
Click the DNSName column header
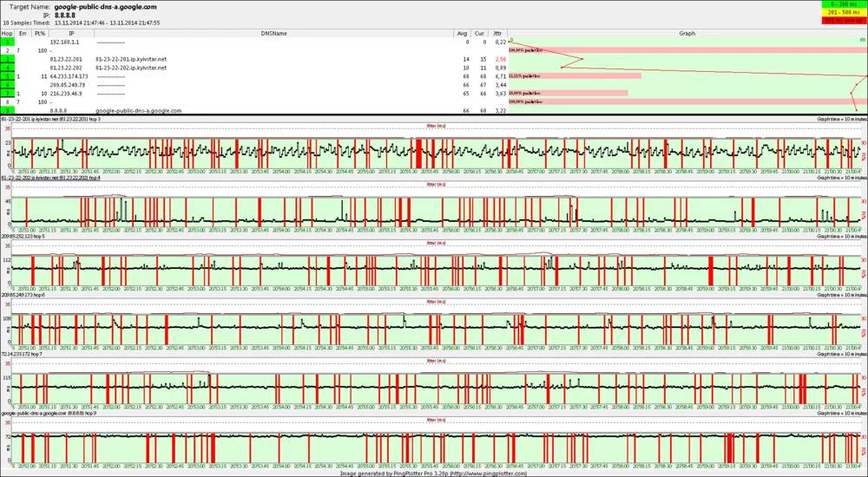click(x=273, y=33)
